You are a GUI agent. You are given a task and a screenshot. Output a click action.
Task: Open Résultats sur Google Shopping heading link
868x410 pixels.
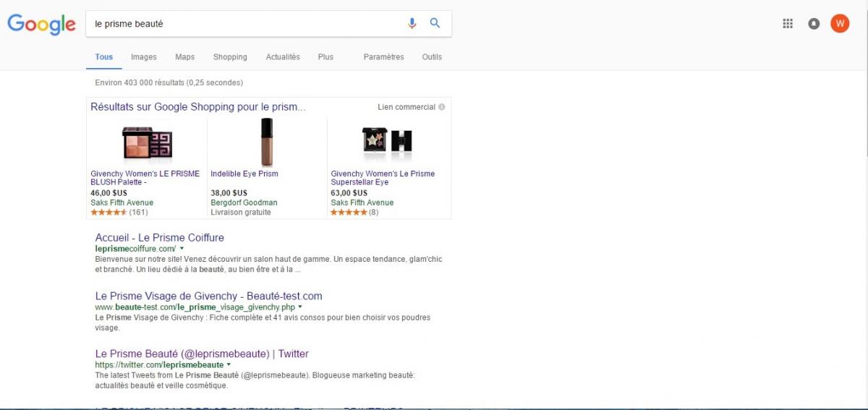pyautogui.click(x=198, y=107)
